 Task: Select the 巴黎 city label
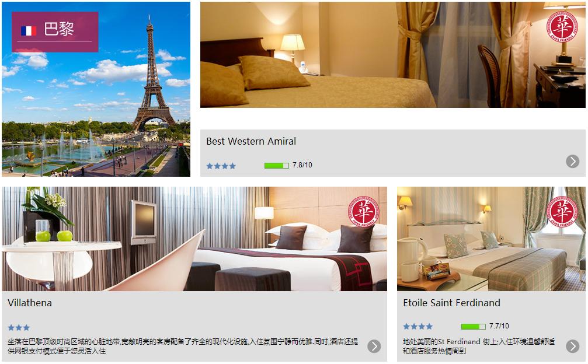(x=59, y=29)
